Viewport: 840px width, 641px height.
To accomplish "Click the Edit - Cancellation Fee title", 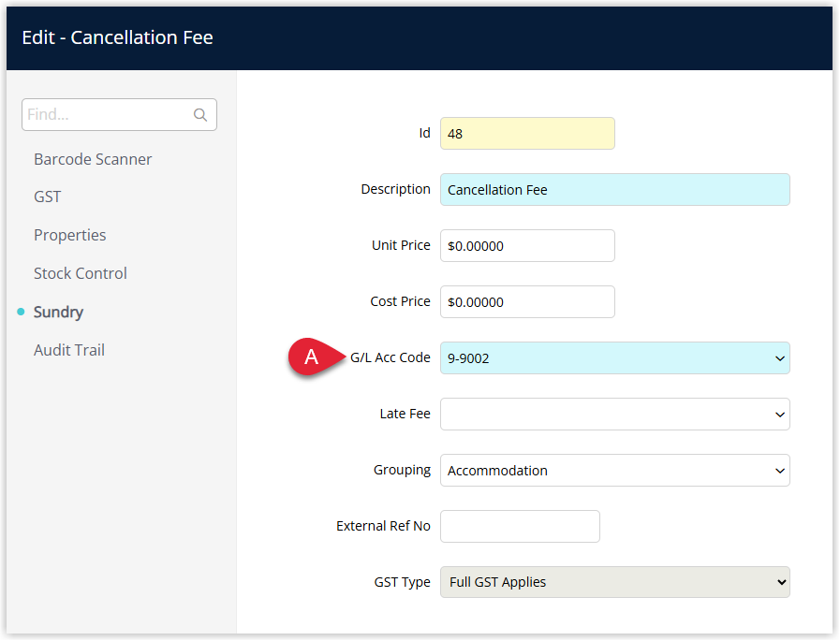I will point(117,37).
